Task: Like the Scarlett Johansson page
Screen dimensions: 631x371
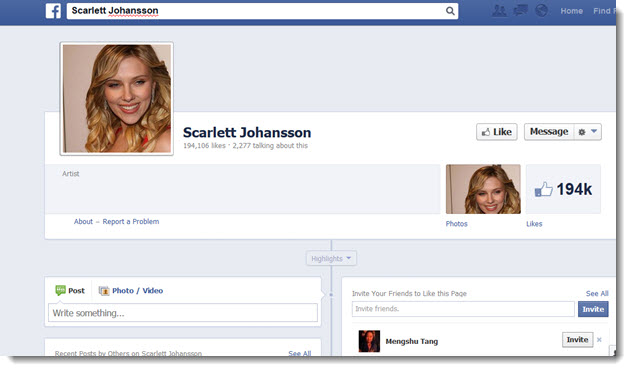Action: [497, 132]
